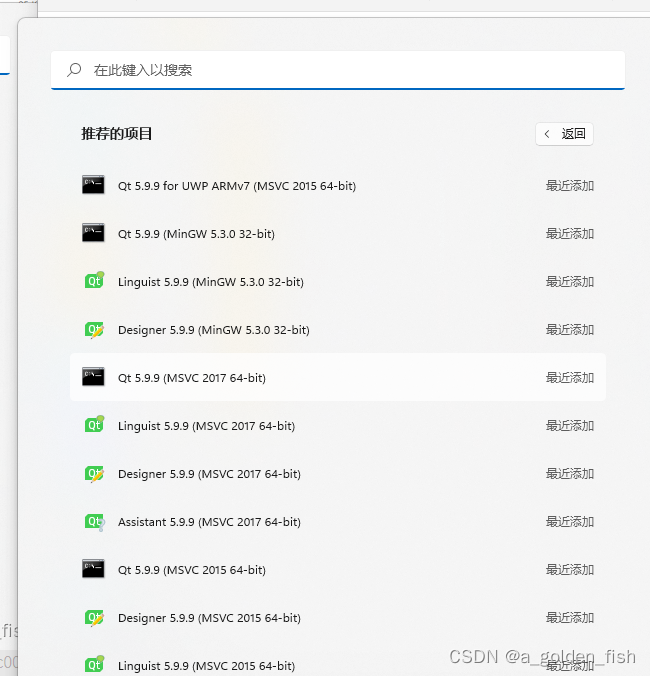Click 最近添加 label beside Designer MinGW row
Screen dimensions: 650x676
(570, 330)
